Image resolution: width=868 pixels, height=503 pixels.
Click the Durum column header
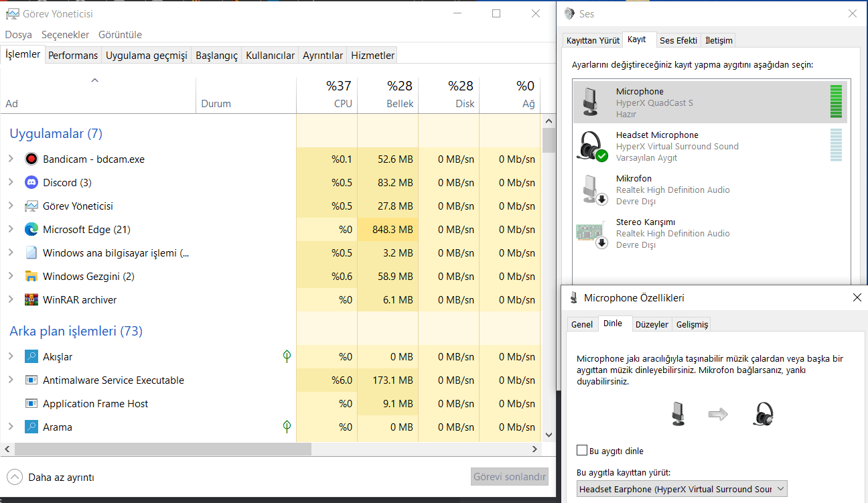[x=246, y=94]
